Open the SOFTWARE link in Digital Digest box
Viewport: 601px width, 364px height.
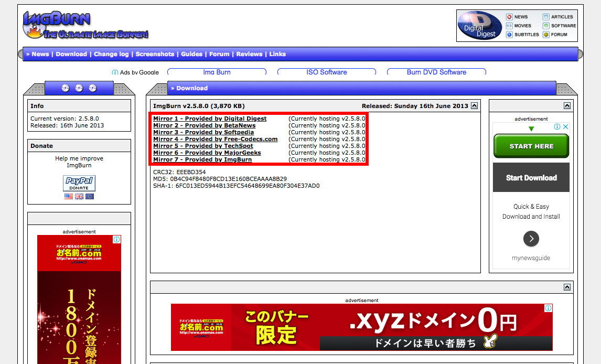click(x=563, y=26)
